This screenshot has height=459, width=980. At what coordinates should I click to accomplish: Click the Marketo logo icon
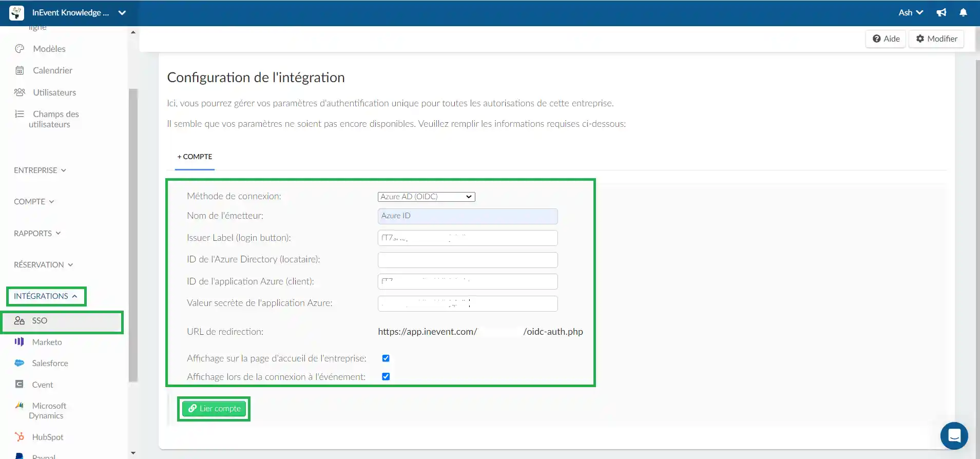pos(20,342)
